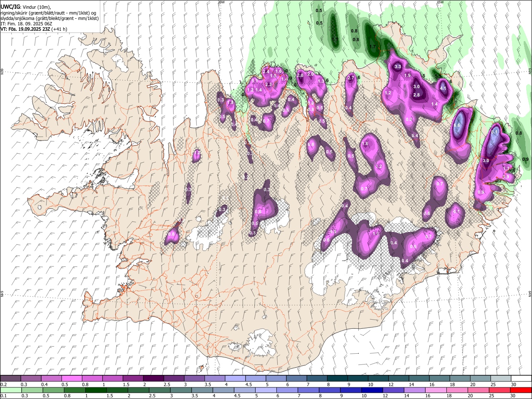This screenshot has width=532, height=399.
Task: Click the 1.6 snowfall value on the map
Action: coord(278,71)
